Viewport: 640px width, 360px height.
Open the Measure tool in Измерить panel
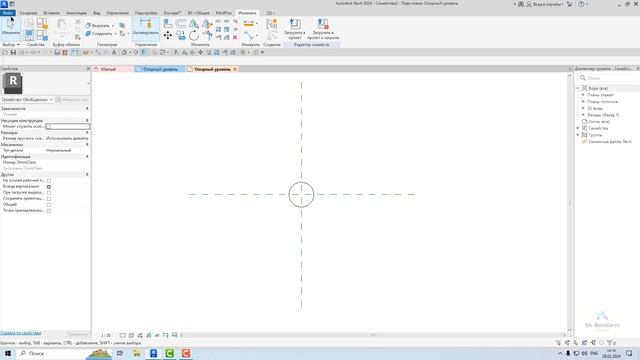click(x=249, y=24)
